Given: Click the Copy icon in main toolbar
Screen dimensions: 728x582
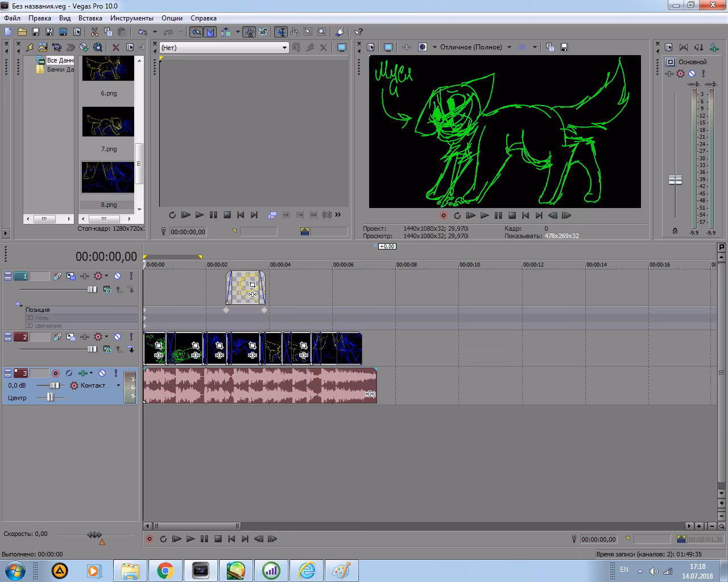Looking at the screenshot, I should click(x=108, y=32).
